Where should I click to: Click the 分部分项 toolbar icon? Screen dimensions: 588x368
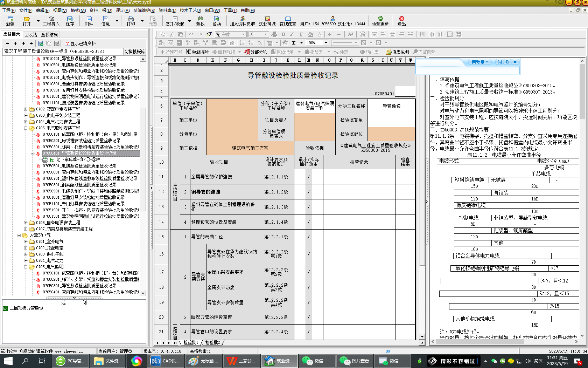[256, 52]
